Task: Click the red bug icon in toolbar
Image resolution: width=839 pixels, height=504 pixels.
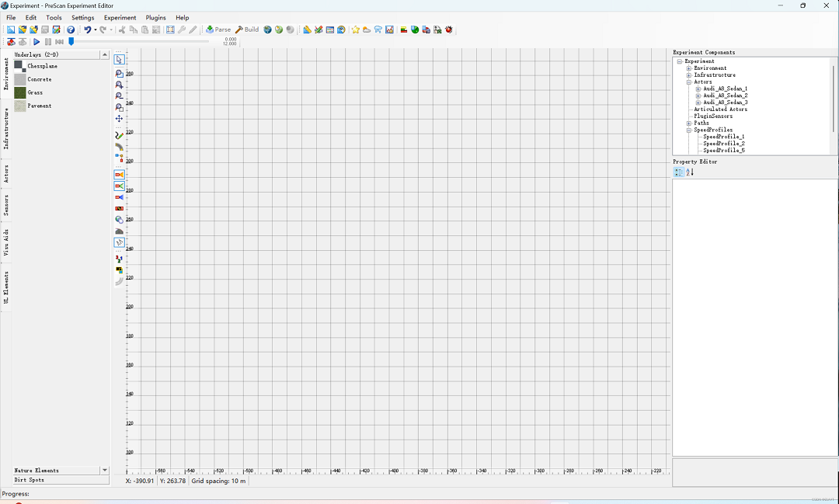Action: [449, 30]
